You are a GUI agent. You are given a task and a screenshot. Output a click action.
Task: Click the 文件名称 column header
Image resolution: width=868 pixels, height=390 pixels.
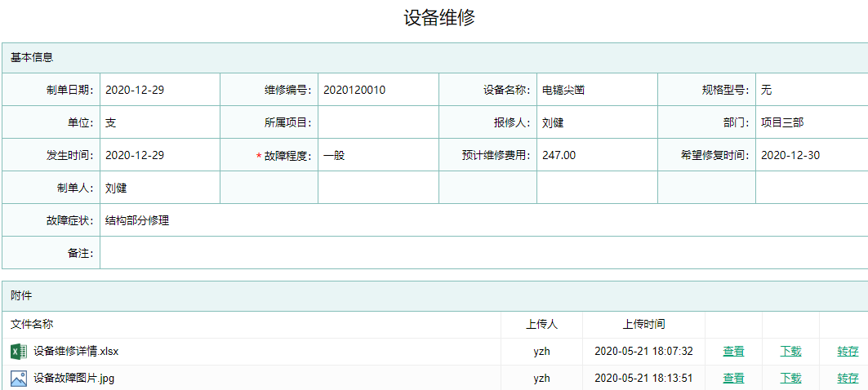pos(32,324)
